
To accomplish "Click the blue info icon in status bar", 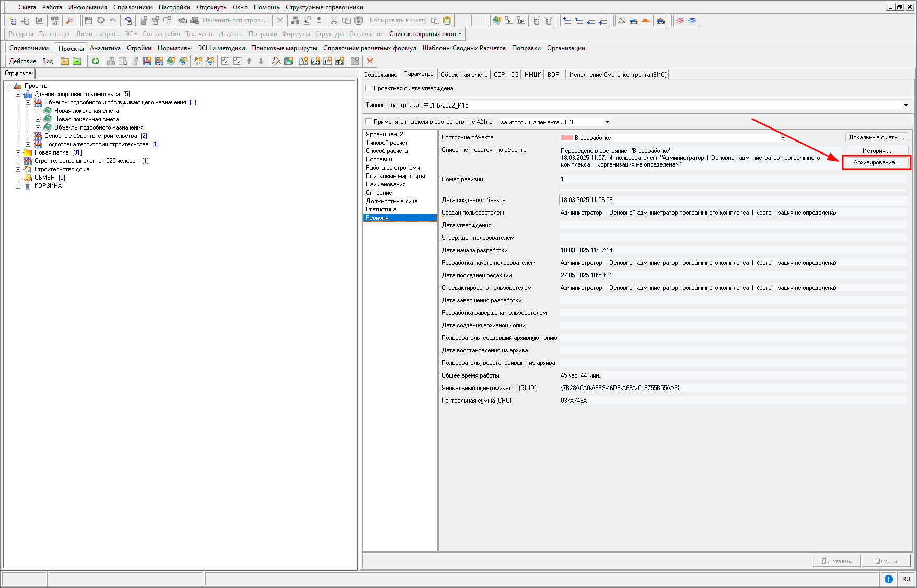I will click(x=888, y=579).
